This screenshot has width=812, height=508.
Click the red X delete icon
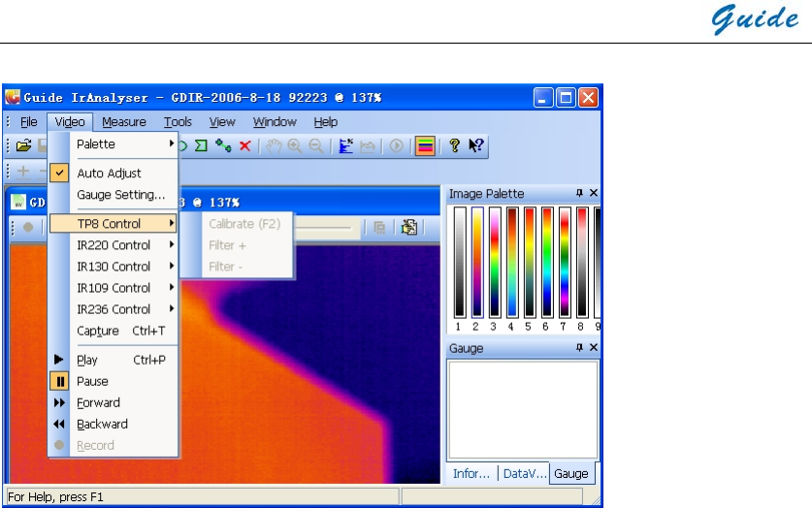(244, 145)
